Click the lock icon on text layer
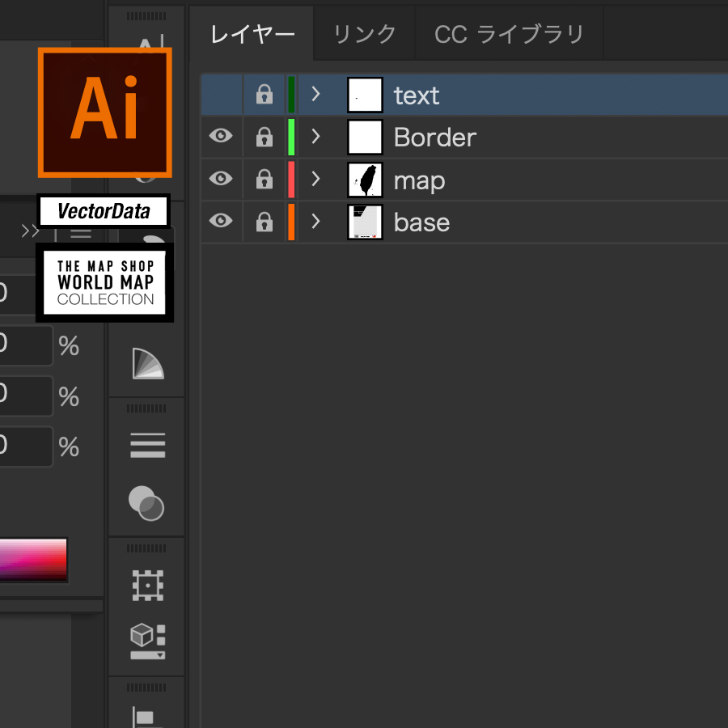 265,95
